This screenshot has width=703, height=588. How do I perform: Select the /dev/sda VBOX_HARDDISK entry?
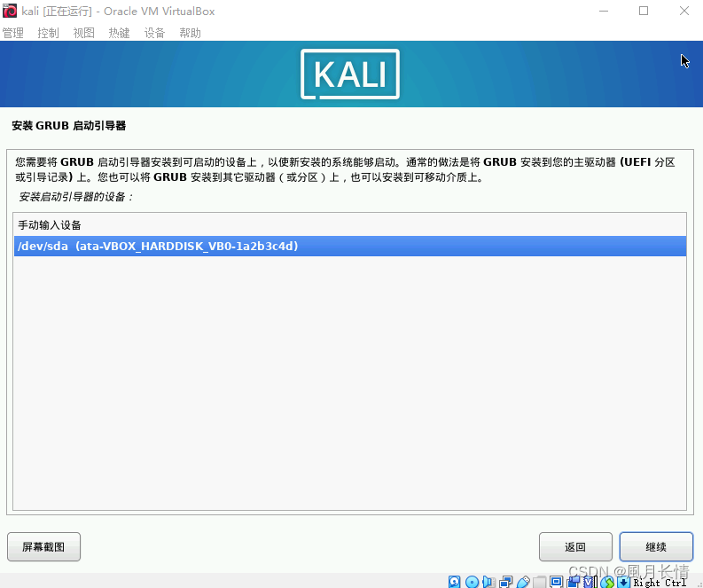[349, 246]
